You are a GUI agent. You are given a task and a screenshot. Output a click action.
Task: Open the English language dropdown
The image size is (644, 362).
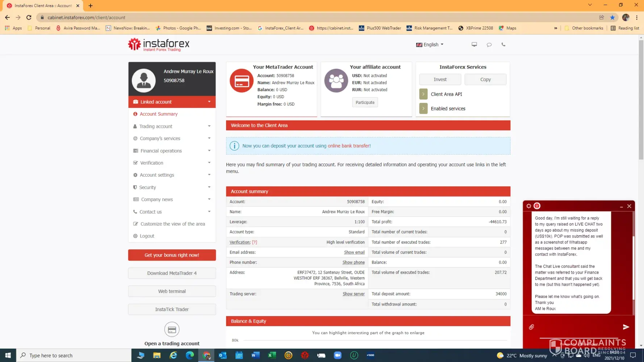click(x=430, y=45)
